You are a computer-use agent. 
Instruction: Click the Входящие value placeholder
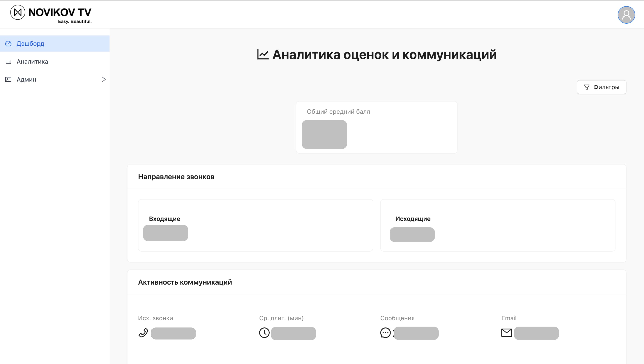click(165, 233)
